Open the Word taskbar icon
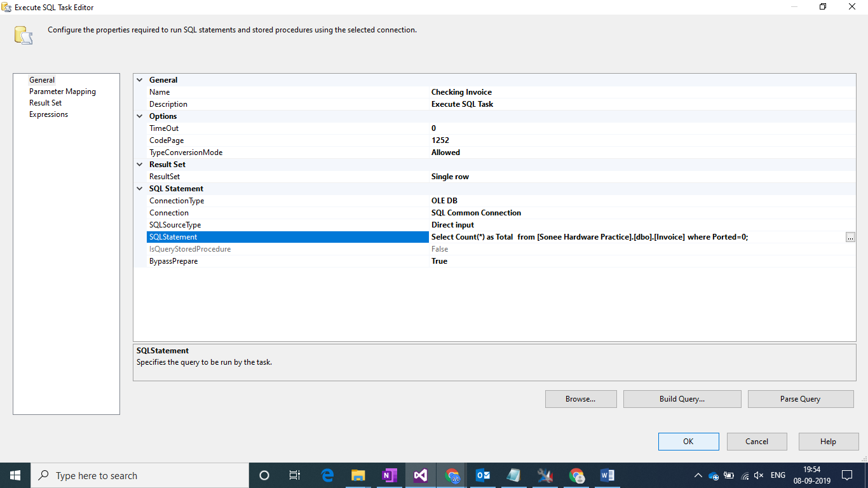Image resolution: width=868 pixels, height=488 pixels. 607,475
